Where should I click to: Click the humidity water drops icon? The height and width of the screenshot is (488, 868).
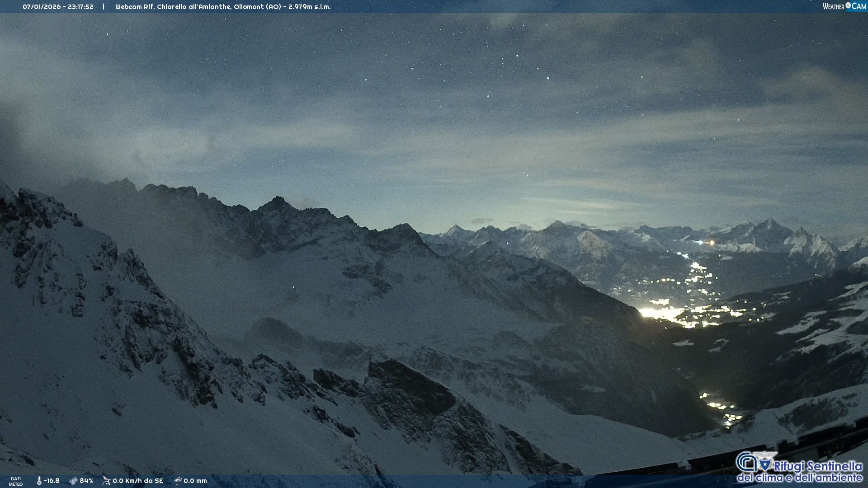(73, 481)
